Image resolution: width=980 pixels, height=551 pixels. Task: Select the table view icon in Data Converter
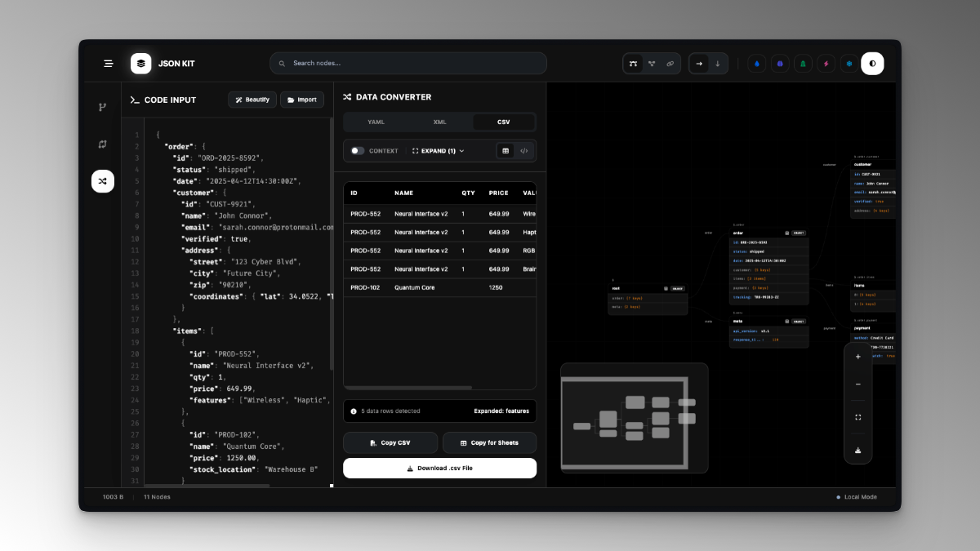click(506, 151)
